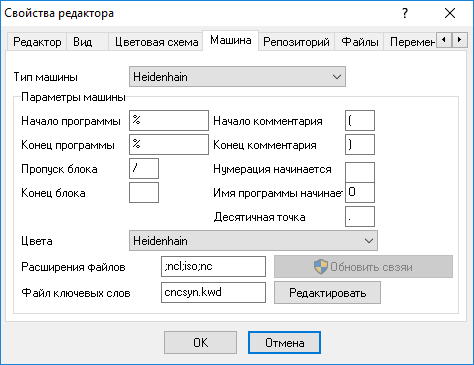Click the Расширения файлов field
Viewport: 474px width, 365px height.
(x=213, y=266)
